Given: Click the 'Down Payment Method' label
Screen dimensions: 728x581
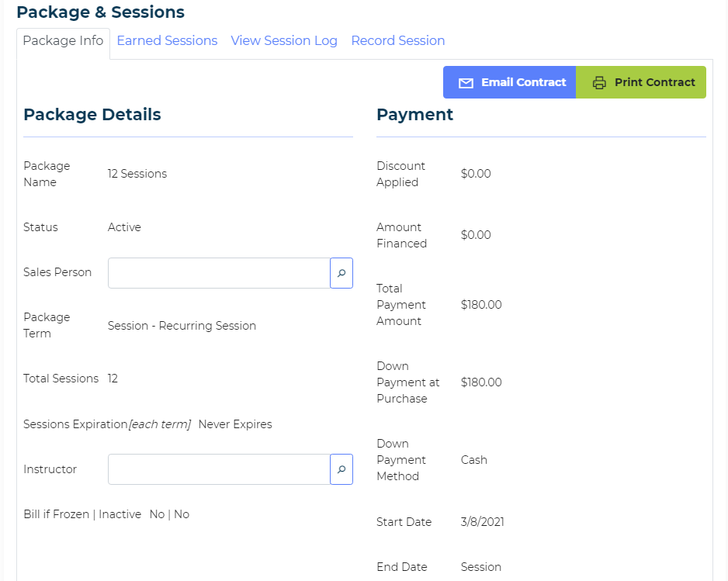Looking at the screenshot, I should tap(401, 460).
